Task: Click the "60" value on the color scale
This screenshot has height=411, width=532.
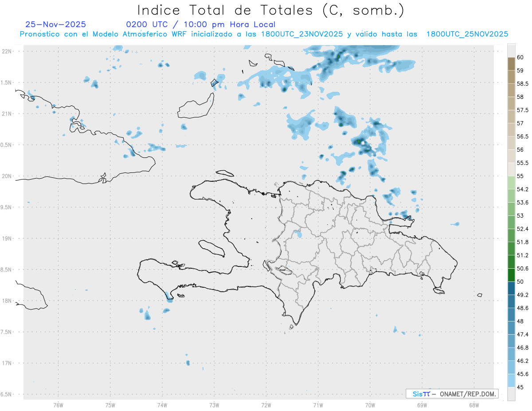Action: [520, 57]
